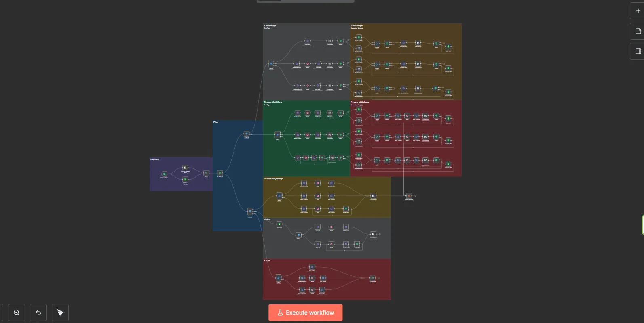
Task: Open the side panel toggle icon
Action: pyautogui.click(x=638, y=51)
